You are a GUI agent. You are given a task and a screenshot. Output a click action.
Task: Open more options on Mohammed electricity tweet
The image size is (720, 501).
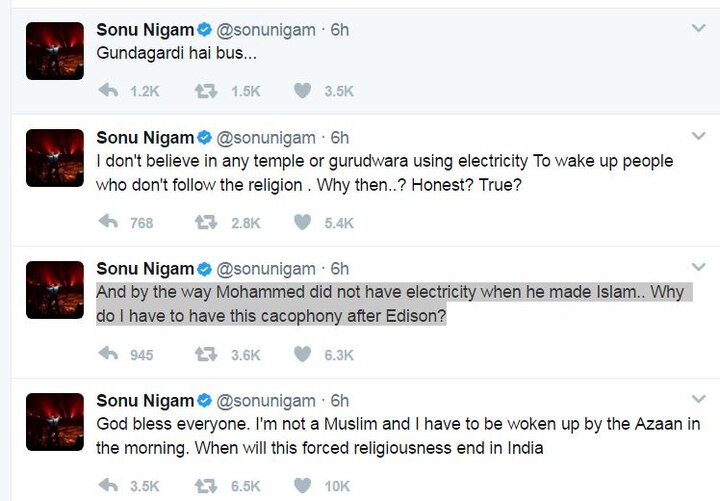click(x=698, y=267)
